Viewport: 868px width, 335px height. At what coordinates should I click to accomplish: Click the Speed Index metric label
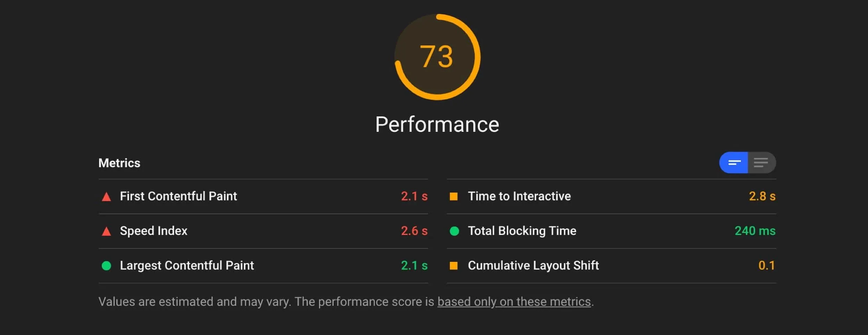(x=153, y=231)
